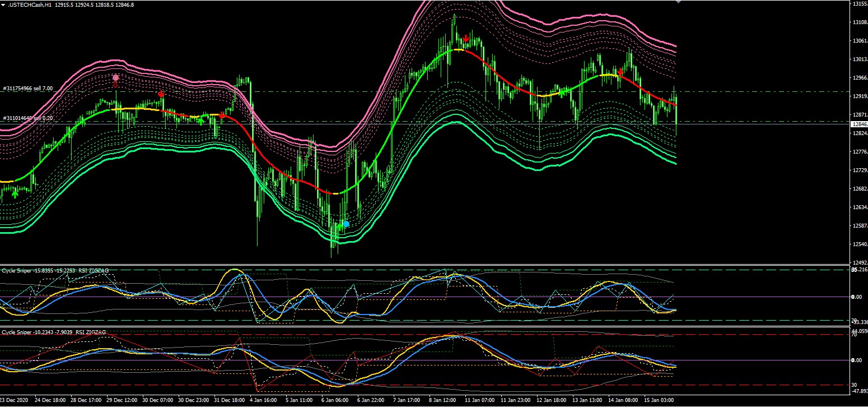Click the 44.059 scale value in the lower indicator
The image size is (868, 407).
(x=860, y=331)
